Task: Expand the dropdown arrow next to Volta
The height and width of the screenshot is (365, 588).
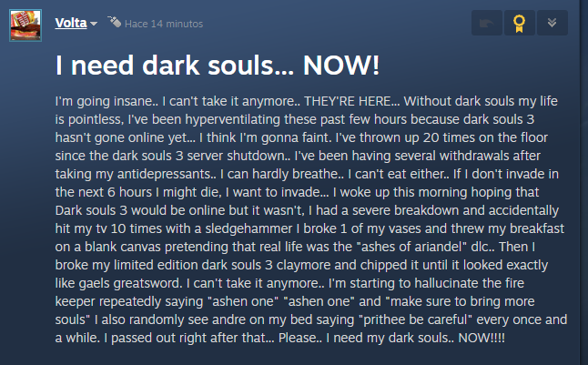Action: pyautogui.click(x=94, y=22)
